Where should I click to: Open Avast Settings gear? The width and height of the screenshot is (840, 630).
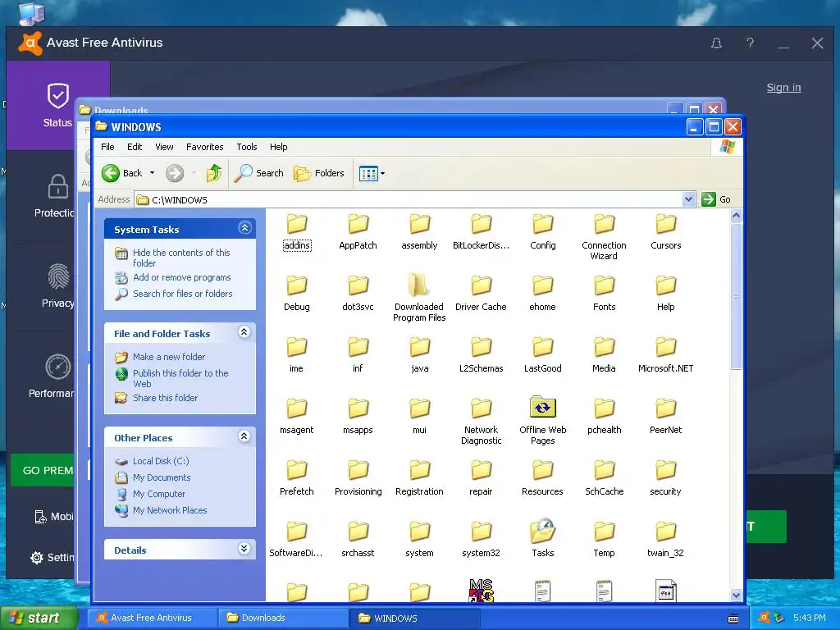(x=36, y=558)
